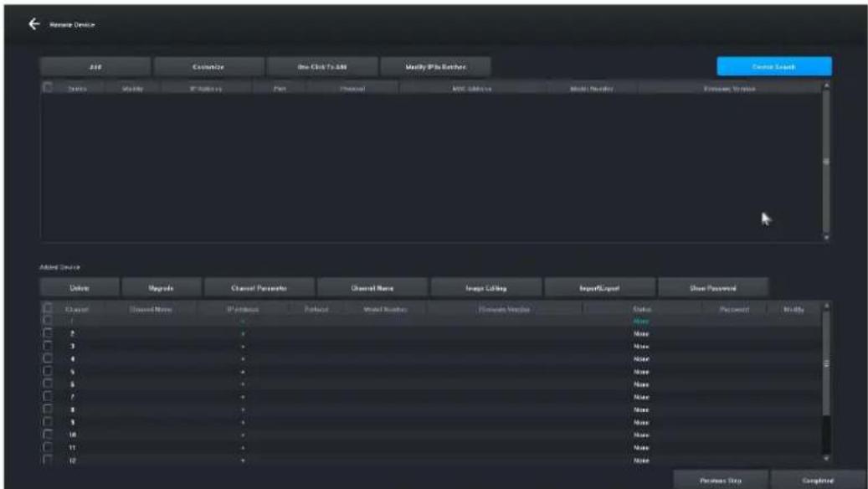The width and height of the screenshot is (868, 489).
Task: Click MAC Address column header
Action: (471, 89)
